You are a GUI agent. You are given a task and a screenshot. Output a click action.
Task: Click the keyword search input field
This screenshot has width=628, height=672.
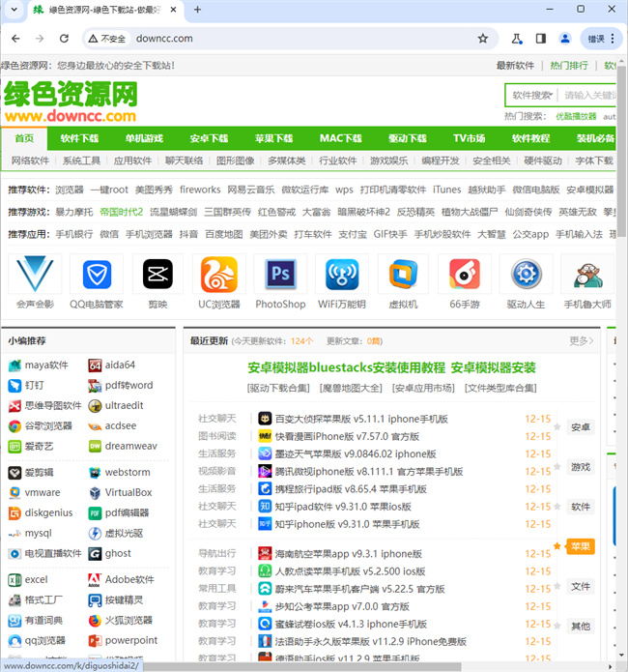click(x=589, y=96)
